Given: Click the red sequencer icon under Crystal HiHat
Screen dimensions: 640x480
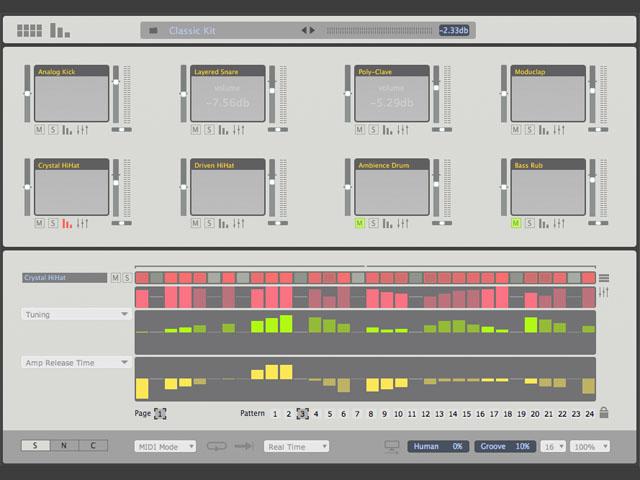Looking at the screenshot, I should pyautogui.click(x=67, y=223).
